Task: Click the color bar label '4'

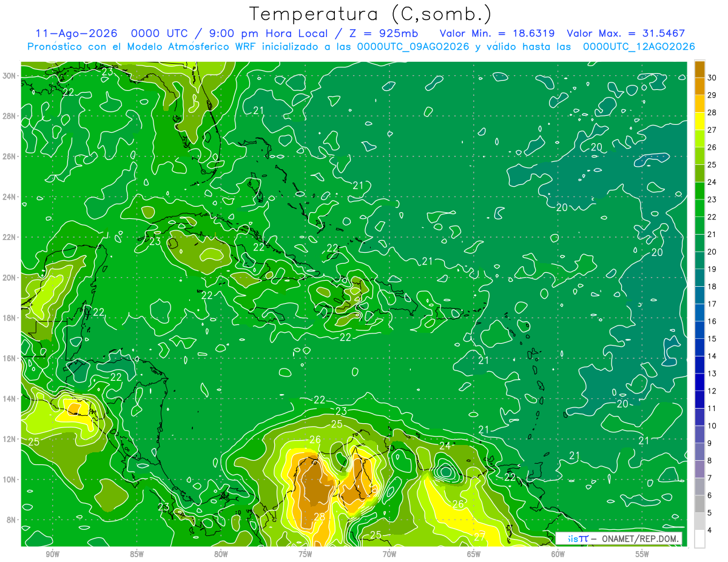Action: pos(710,530)
